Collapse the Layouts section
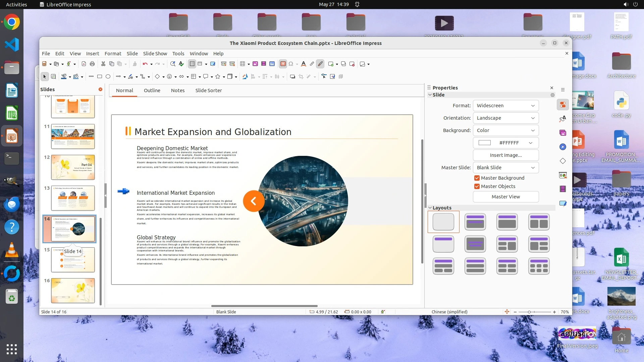The image size is (644, 362). pos(430,208)
